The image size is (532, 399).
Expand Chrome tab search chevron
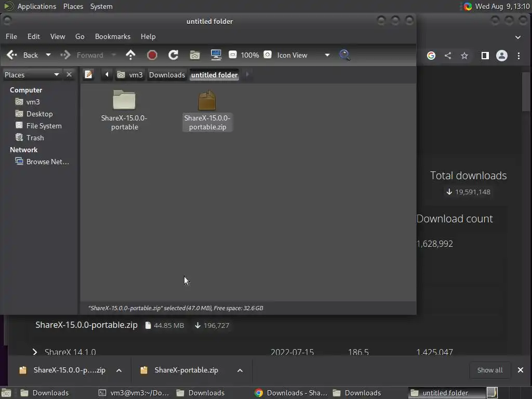(518, 37)
